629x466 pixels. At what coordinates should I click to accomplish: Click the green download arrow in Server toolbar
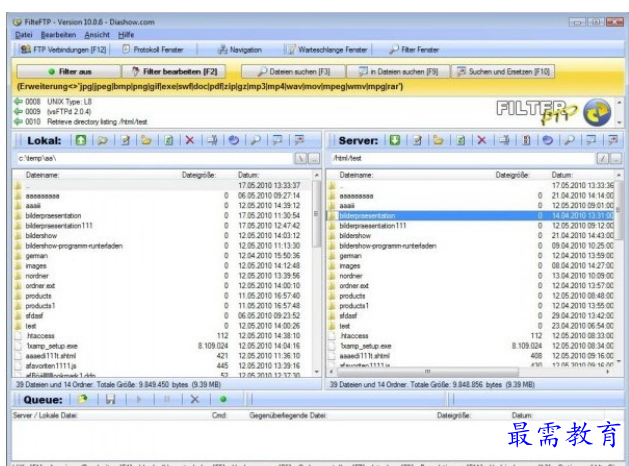tap(395, 141)
